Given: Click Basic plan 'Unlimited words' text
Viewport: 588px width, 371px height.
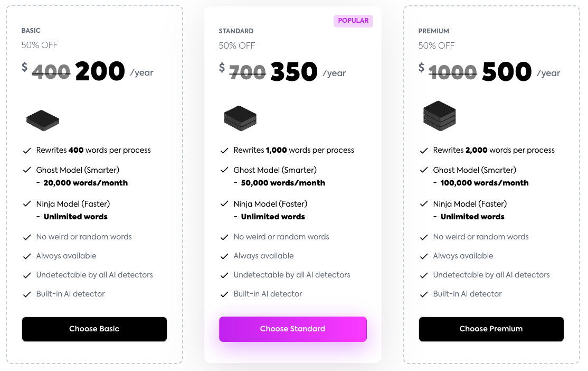Looking at the screenshot, I should 75,217.
